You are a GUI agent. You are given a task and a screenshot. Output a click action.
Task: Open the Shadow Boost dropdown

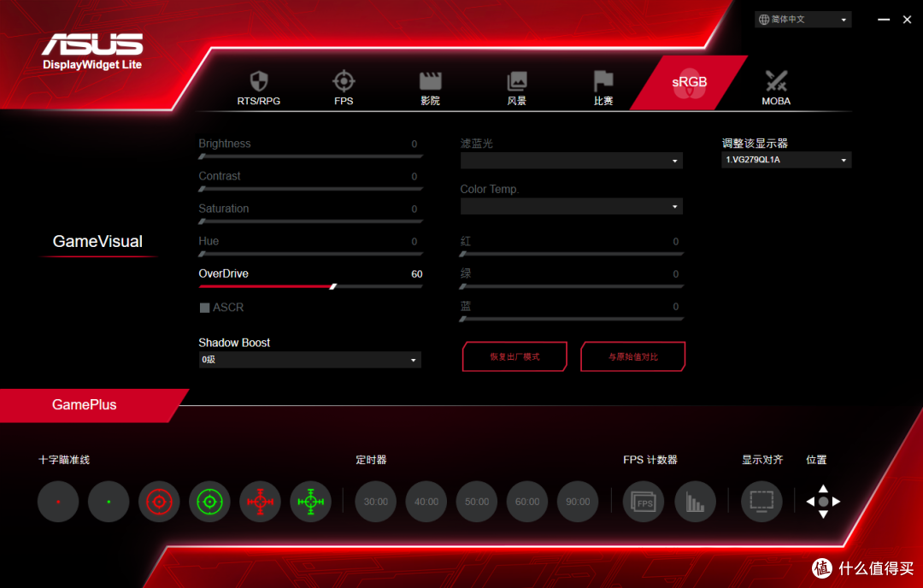(309, 360)
